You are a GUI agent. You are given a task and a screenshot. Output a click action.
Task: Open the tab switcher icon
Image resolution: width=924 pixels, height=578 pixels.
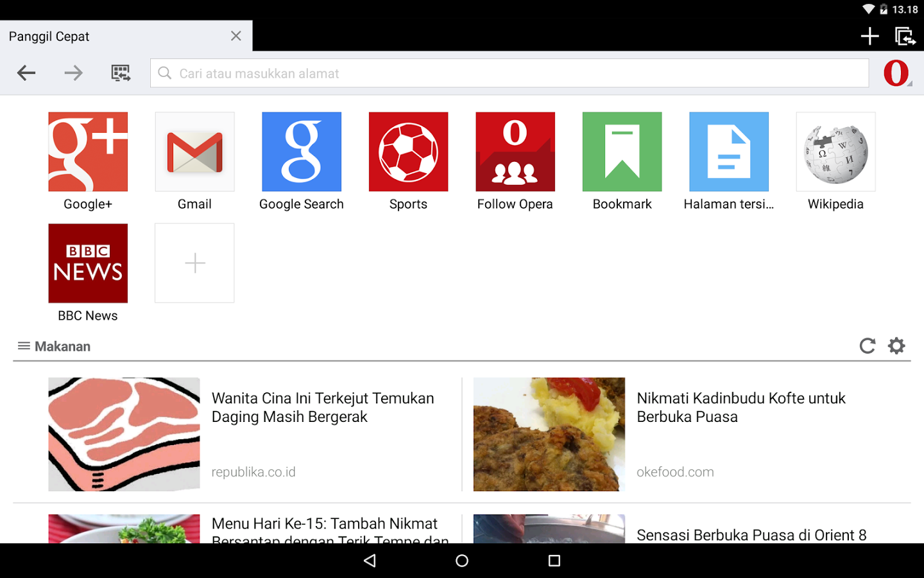[905, 36]
